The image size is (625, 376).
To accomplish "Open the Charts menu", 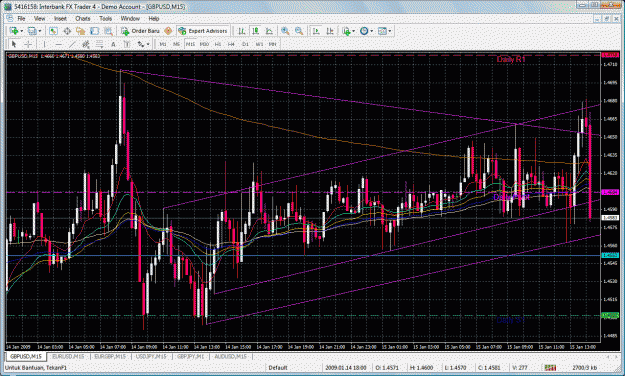I will 83,18.
